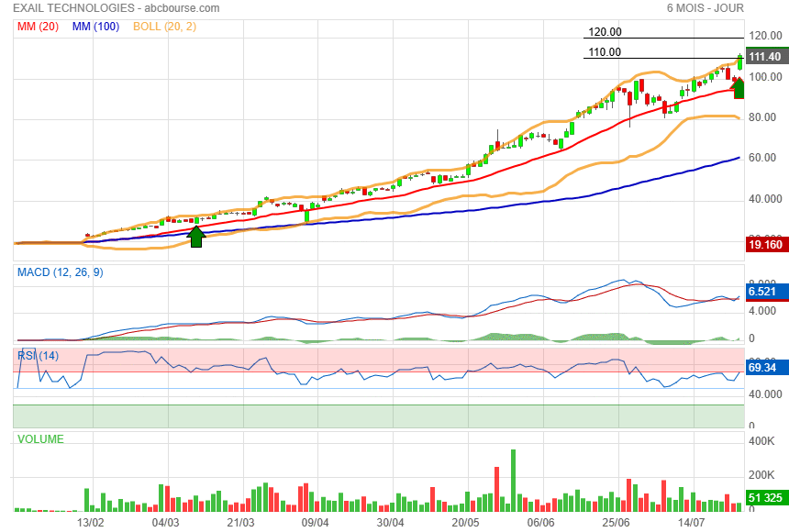789x532 pixels.
Task: Click the 14/07 date axis label
Action: tap(692, 522)
